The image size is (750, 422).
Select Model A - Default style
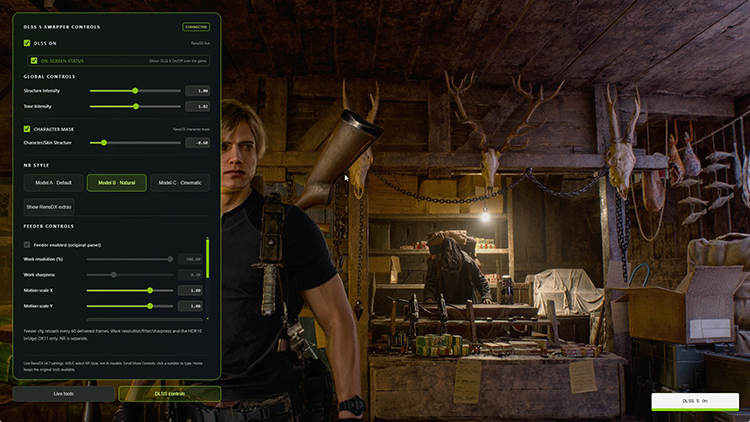coord(53,183)
